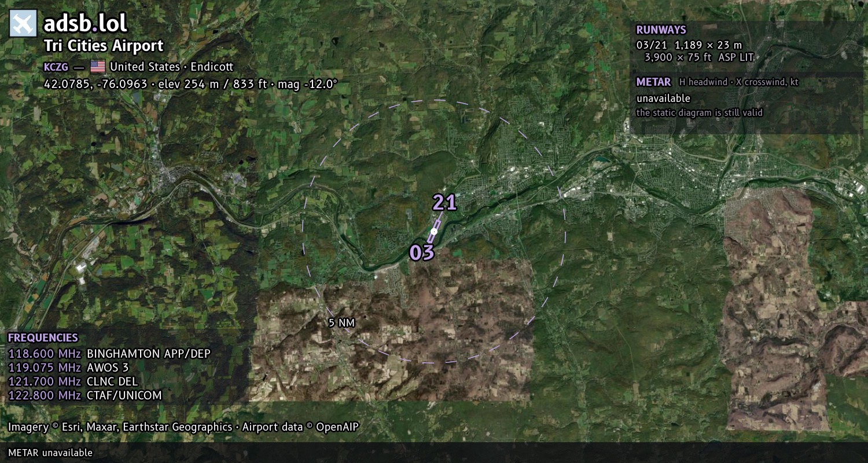
Task: Select the KCZG airport code
Action: coord(56,67)
